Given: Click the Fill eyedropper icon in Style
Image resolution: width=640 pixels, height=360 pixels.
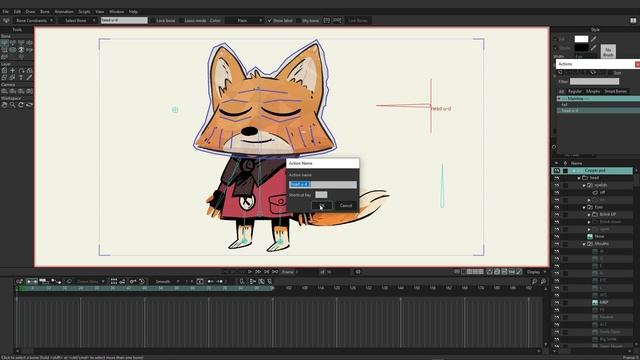Looking at the screenshot, I should click(594, 39).
